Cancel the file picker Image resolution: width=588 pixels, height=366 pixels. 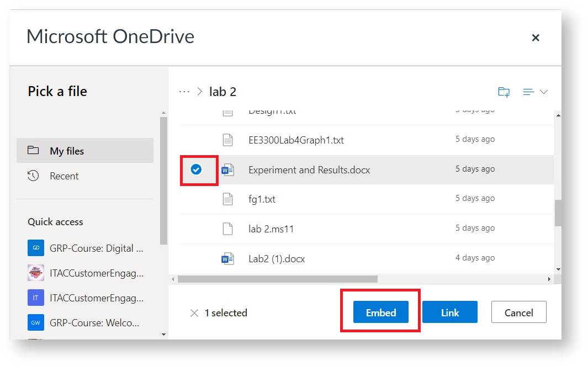(518, 312)
